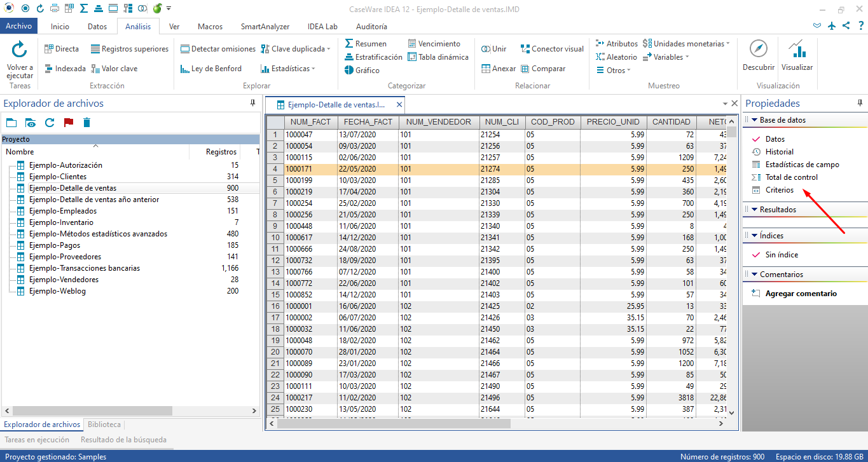Viewport: 868px width, 462px height.
Task: Collapse the Índices section
Action: click(754, 235)
